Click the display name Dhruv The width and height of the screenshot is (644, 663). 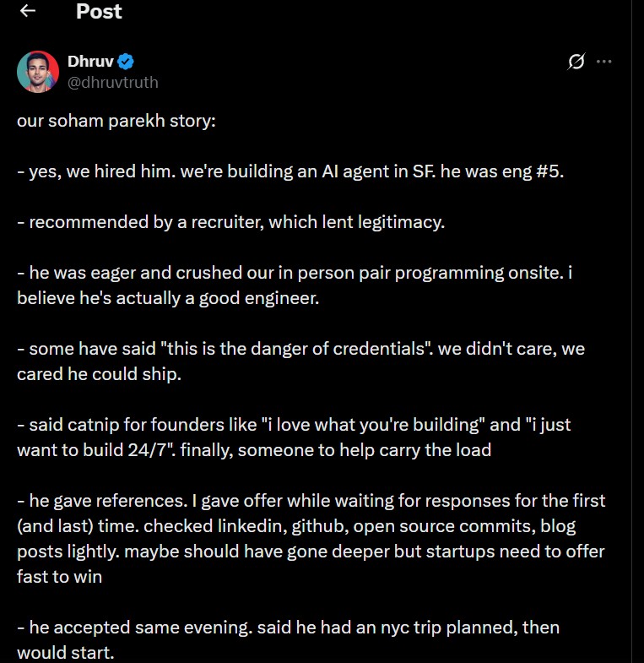click(x=90, y=62)
